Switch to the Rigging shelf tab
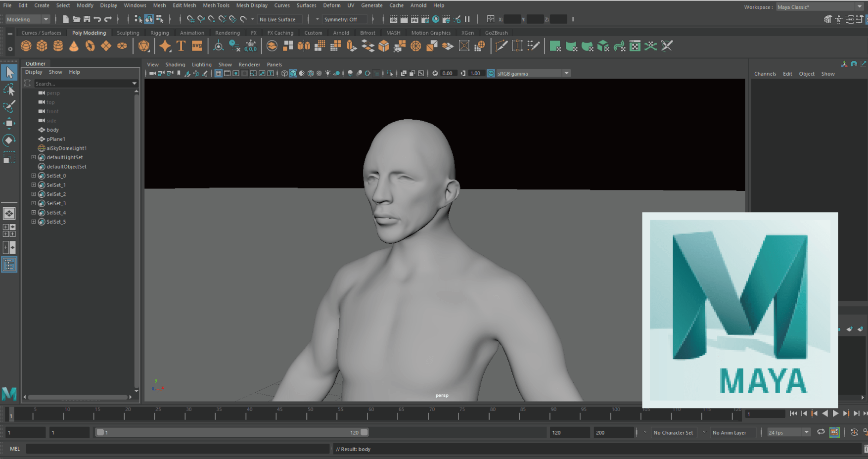The image size is (868, 459). click(160, 33)
